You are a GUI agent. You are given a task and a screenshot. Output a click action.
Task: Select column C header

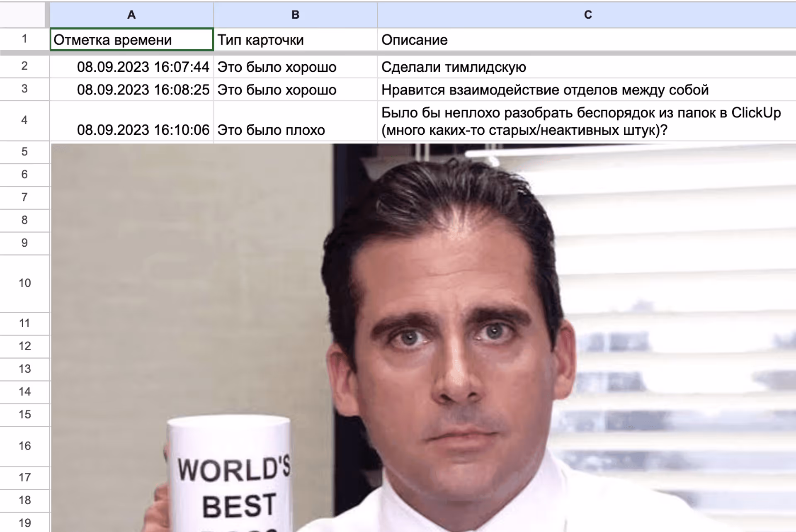coord(587,15)
